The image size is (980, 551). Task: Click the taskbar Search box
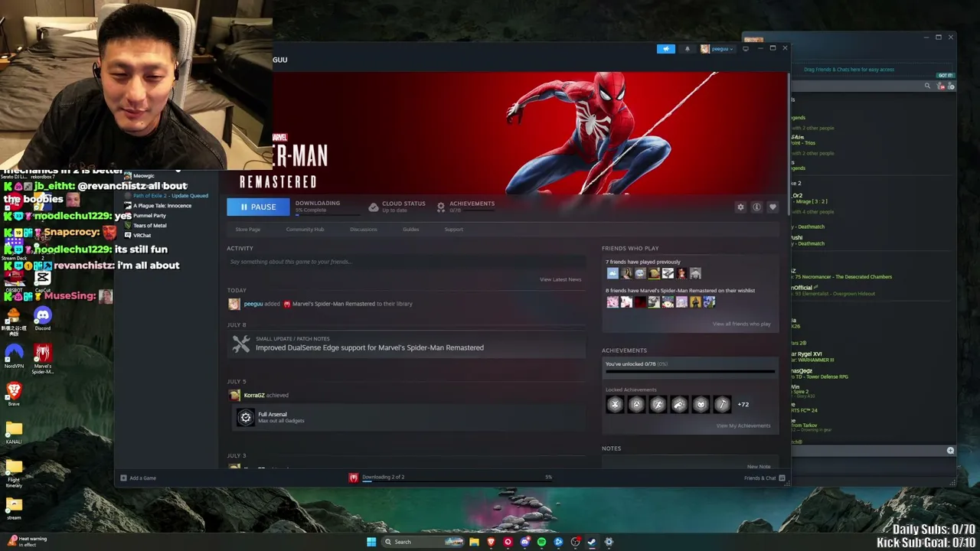point(424,542)
